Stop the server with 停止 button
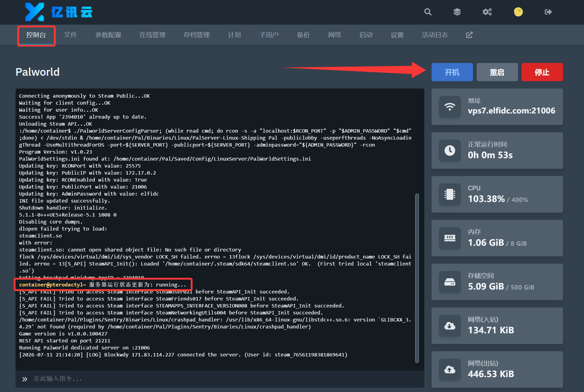584x392 pixels. pyautogui.click(x=542, y=72)
